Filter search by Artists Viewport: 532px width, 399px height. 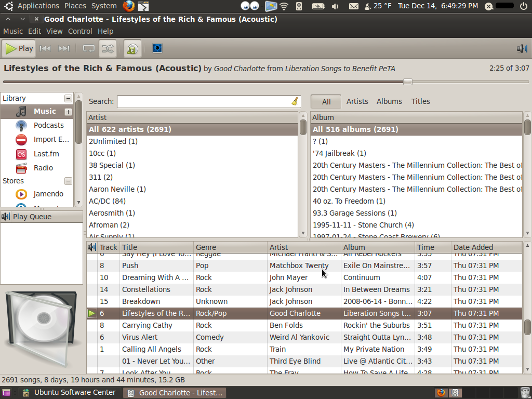coord(357,101)
